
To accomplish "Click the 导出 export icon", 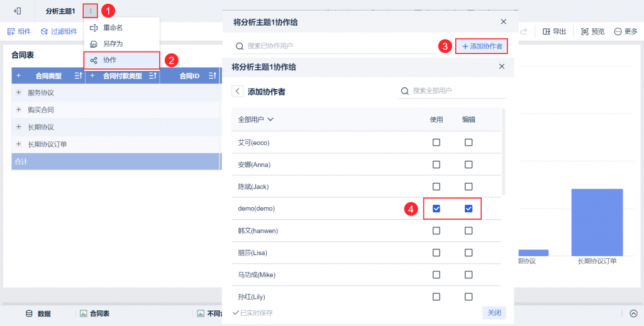I will point(547,31).
